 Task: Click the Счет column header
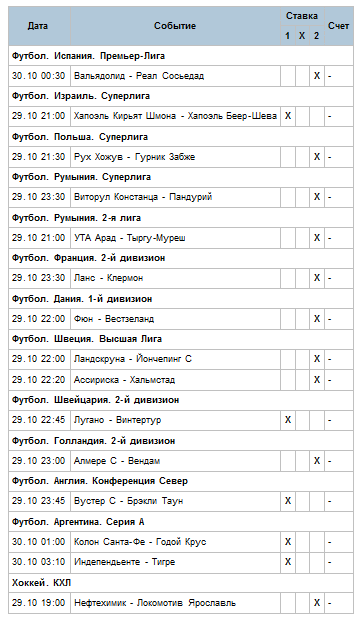339,26
